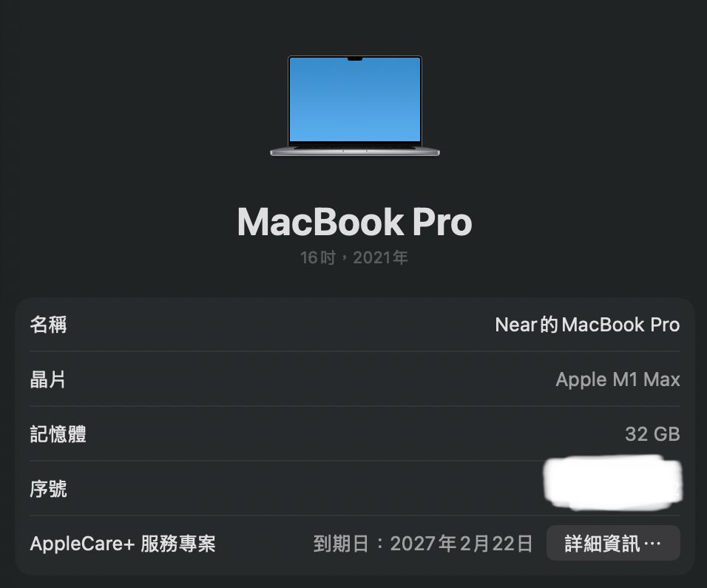Select the 序號 row label
The height and width of the screenshot is (588, 707).
[x=48, y=489]
